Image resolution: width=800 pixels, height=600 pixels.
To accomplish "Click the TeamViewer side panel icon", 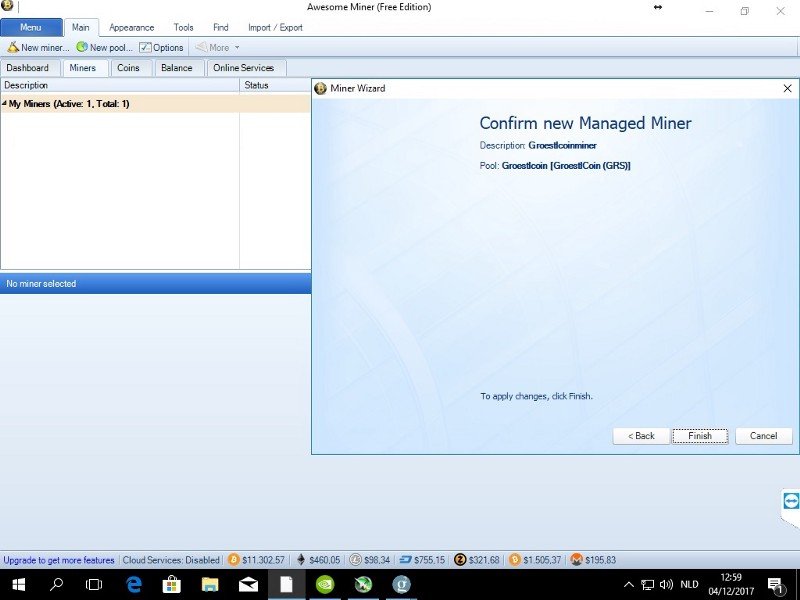I will coord(791,501).
